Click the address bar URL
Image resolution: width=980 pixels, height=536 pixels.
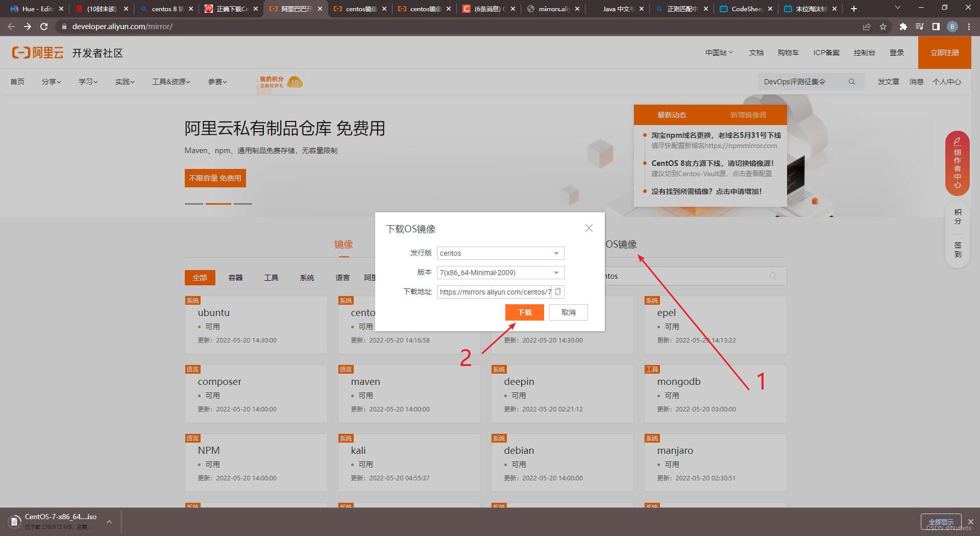coord(122,27)
